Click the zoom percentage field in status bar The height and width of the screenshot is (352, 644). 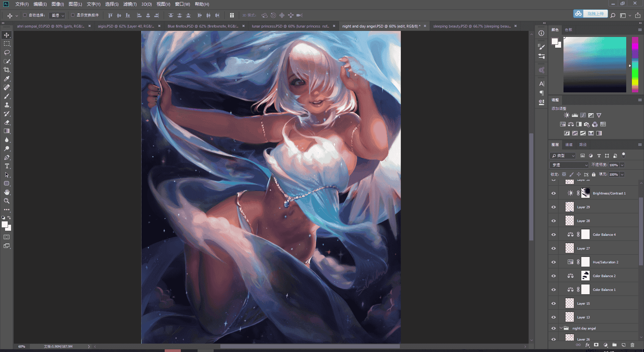point(22,346)
